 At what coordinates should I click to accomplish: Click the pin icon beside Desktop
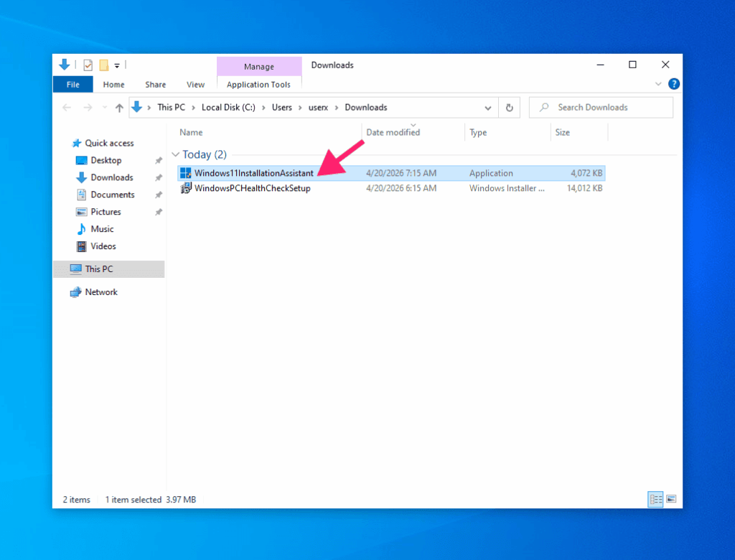pos(159,160)
